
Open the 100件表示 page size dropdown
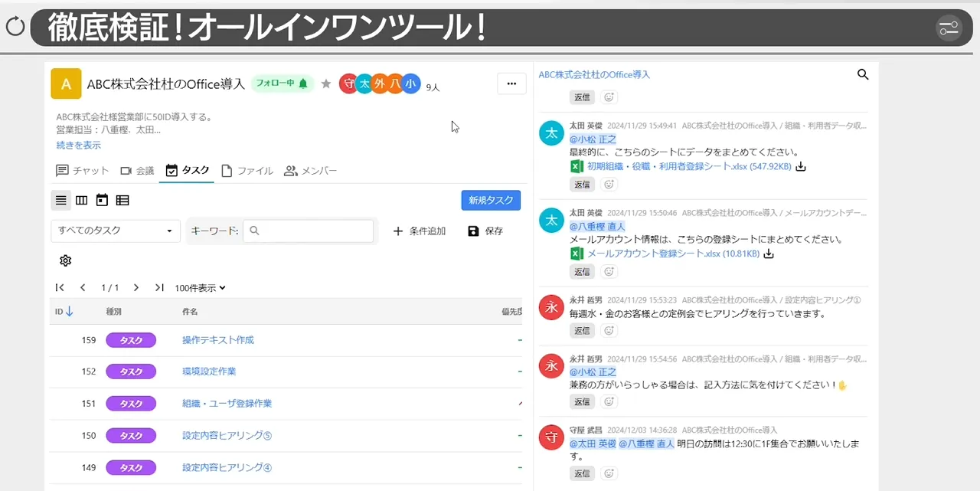(198, 287)
